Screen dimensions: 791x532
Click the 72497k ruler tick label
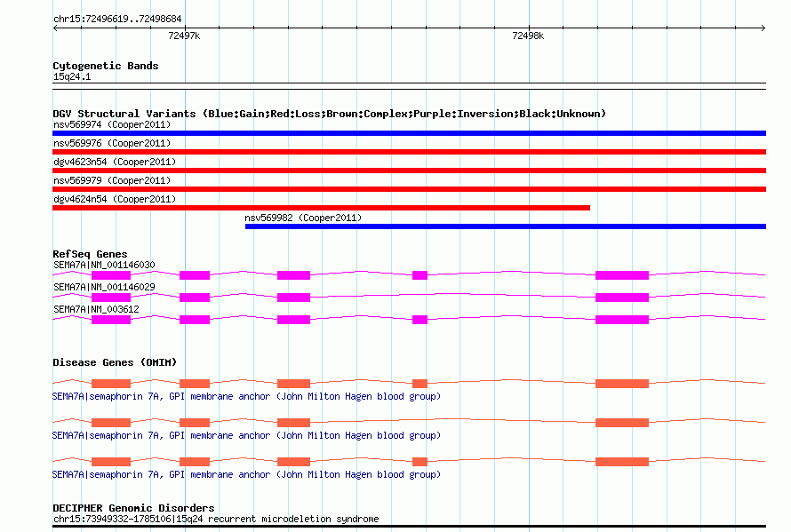(x=184, y=36)
